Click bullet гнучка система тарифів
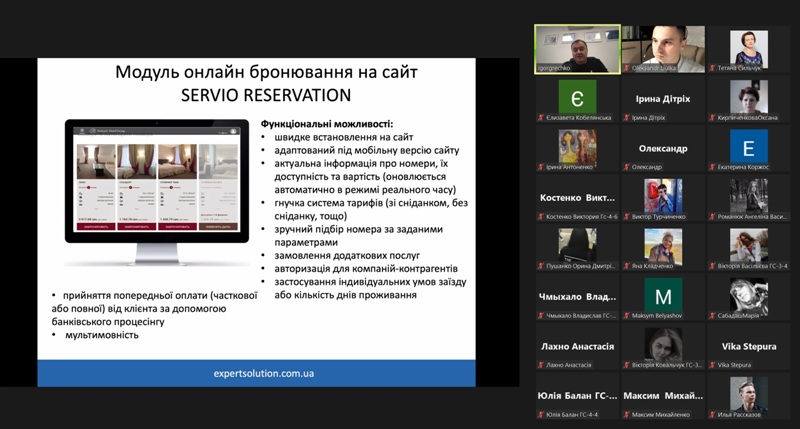Screen dimensions: 800x429 coord(371,209)
